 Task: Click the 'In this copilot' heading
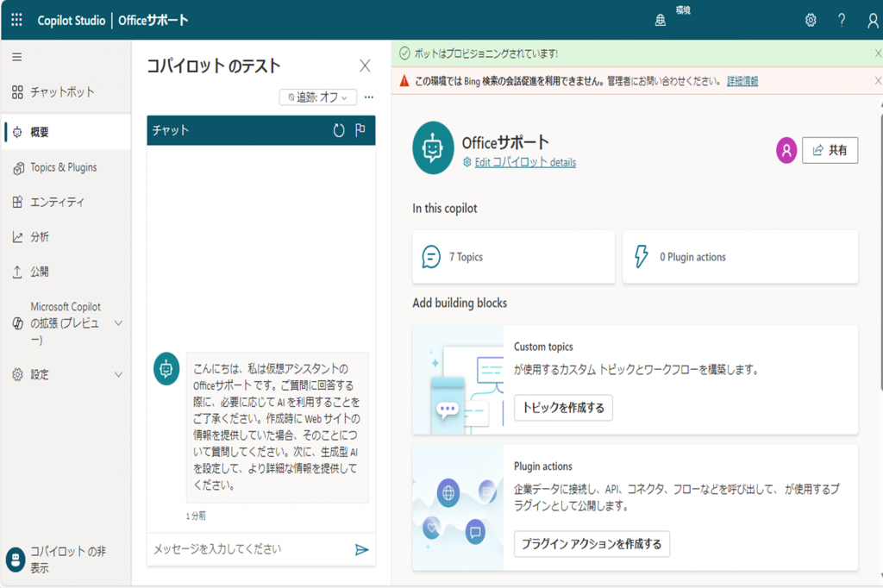click(445, 209)
